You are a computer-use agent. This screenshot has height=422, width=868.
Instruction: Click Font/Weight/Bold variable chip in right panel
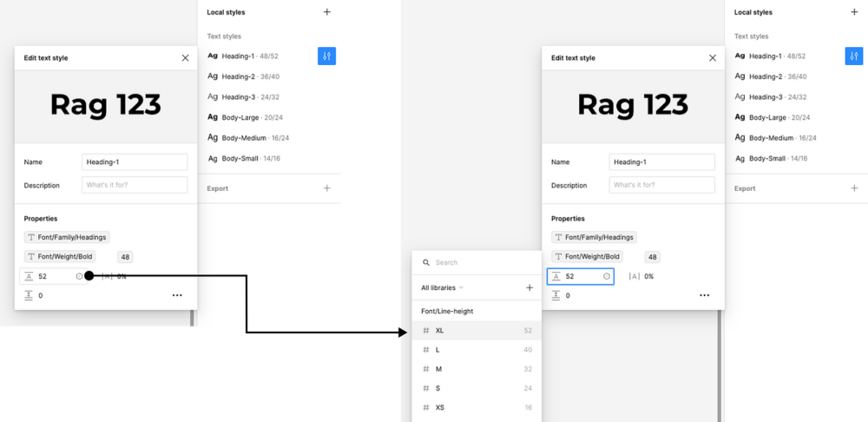(588, 256)
